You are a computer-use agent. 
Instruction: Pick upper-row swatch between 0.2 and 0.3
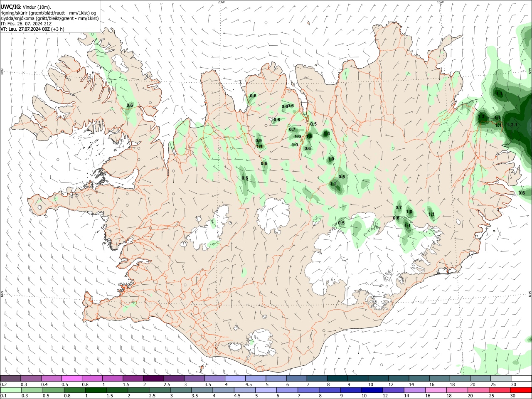[x=10, y=378]
